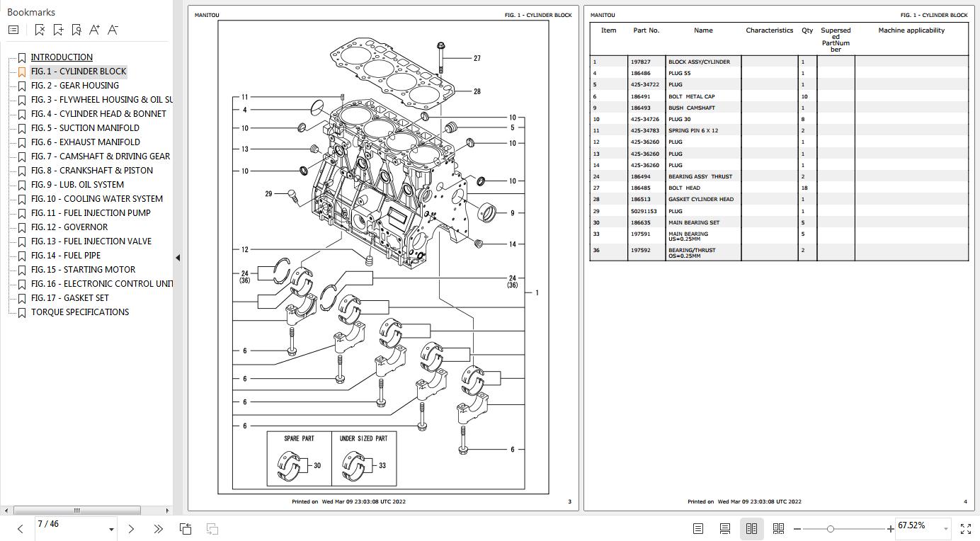Click the Machine applicability column header

pyautogui.click(x=911, y=30)
